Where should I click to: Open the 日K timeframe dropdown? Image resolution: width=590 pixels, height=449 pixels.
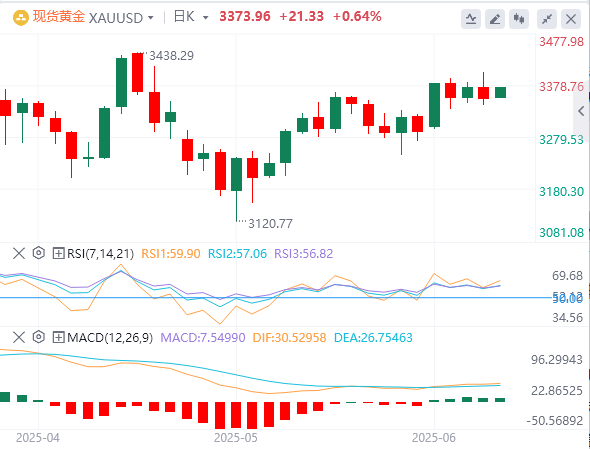point(205,18)
